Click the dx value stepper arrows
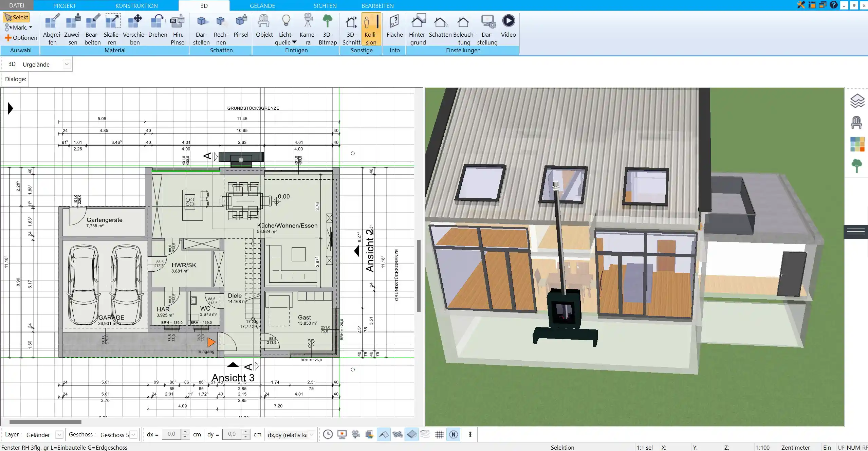Screen dimensions: 868x451 click(x=185, y=434)
